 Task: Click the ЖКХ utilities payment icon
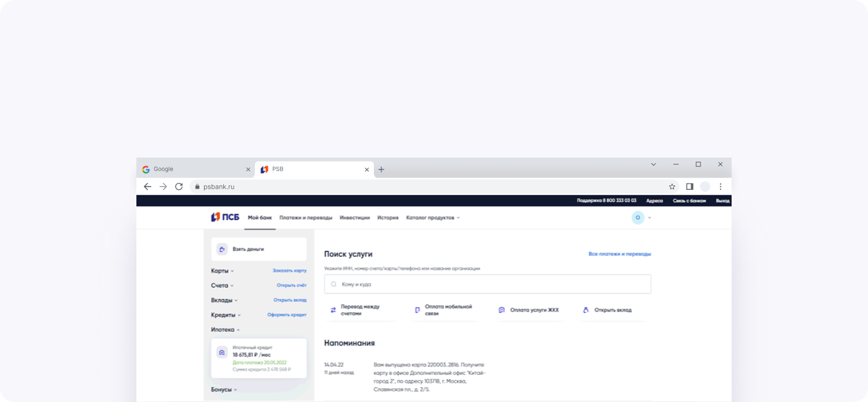[x=502, y=310]
